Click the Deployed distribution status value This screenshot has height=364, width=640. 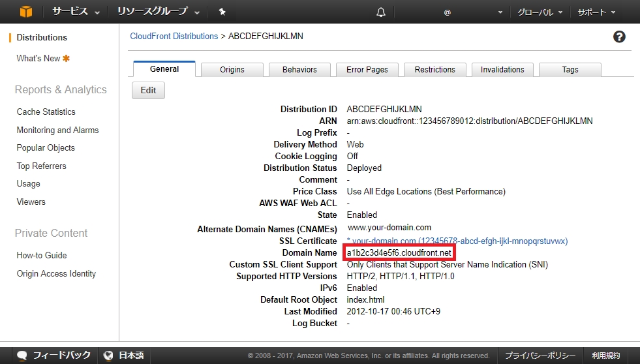pos(364,168)
